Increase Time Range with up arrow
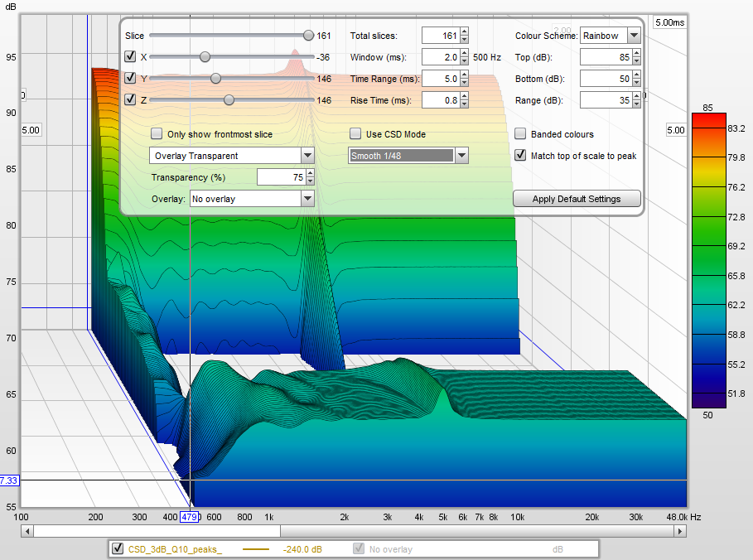Image resolution: width=753 pixels, height=560 pixels. click(x=464, y=75)
